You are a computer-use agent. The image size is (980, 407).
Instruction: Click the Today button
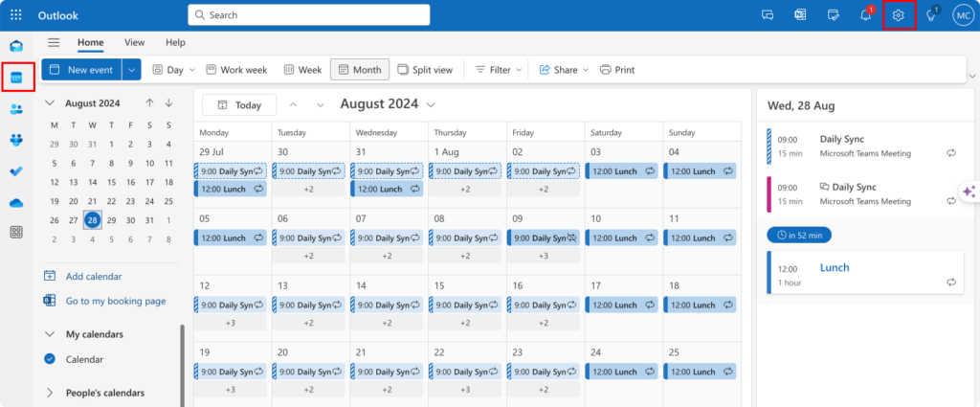(x=238, y=105)
